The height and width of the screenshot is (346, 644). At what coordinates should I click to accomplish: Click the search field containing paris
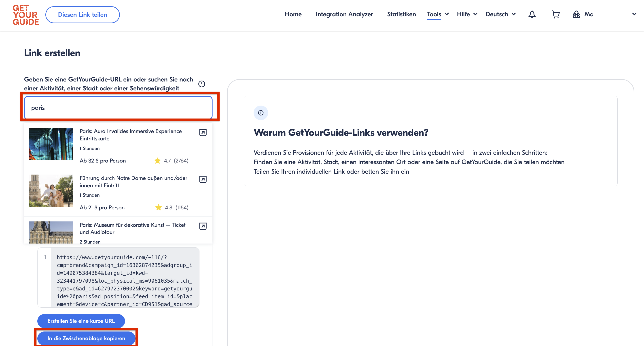[118, 108]
